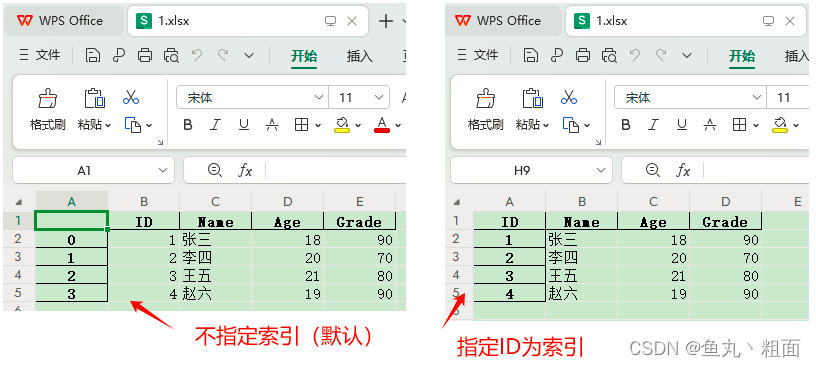Click Borders icon in right window
The height and width of the screenshot is (367, 816).
[740, 125]
